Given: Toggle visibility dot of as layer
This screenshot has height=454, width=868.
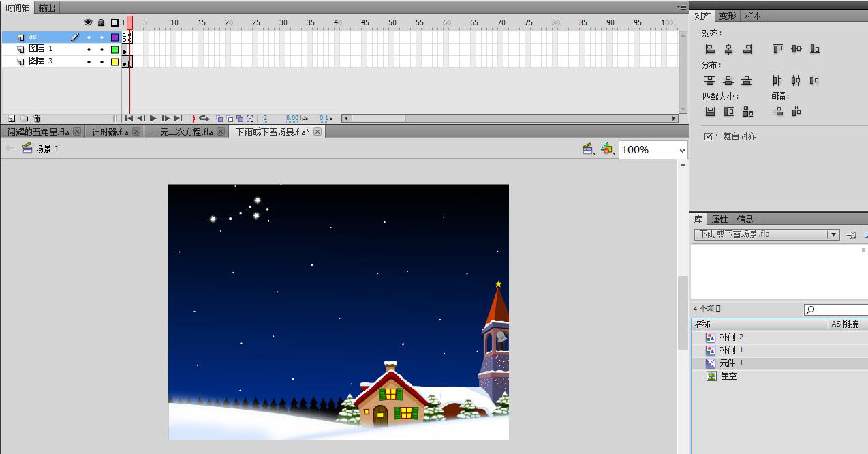Looking at the screenshot, I should click(89, 37).
